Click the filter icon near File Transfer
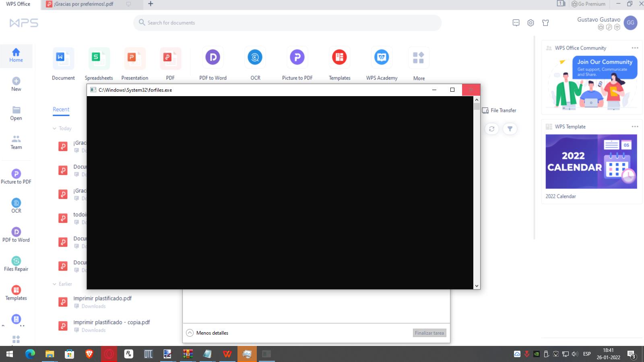This screenshot has width=644, height=362. tap(510, 129)
